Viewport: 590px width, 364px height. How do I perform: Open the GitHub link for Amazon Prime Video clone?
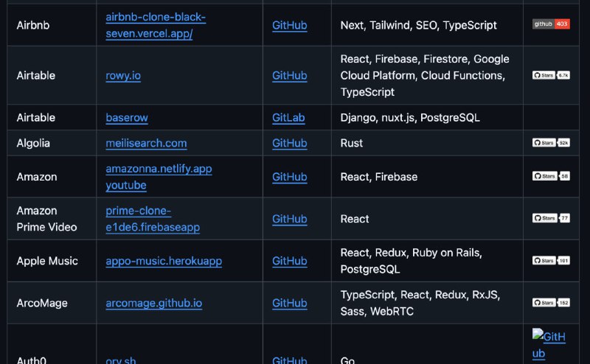290,220
